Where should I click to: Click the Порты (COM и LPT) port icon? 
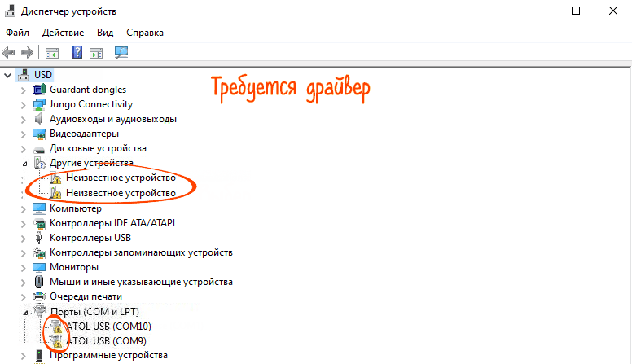point(40,311)
